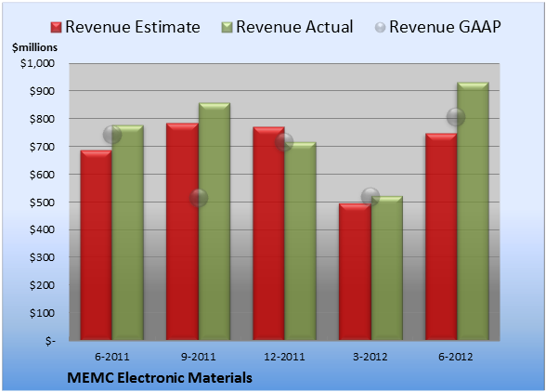Select the green actual bar for 6-2011

(x=128, y=233)
